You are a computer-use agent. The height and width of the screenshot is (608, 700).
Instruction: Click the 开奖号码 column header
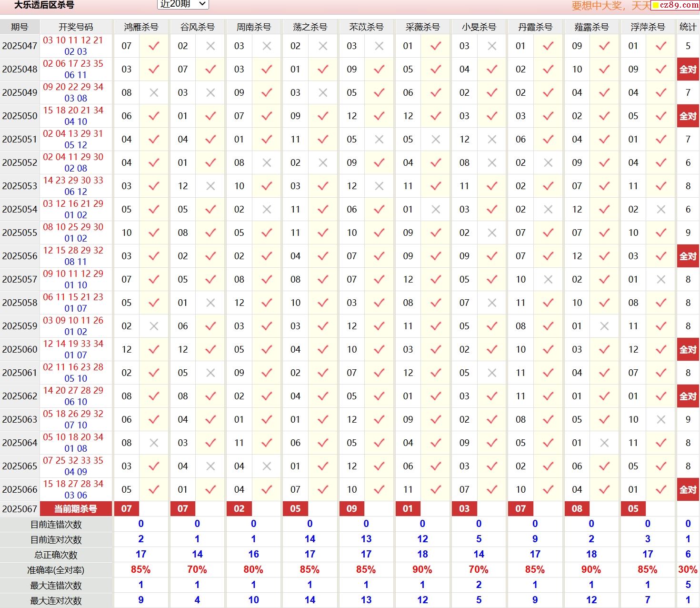76,27
